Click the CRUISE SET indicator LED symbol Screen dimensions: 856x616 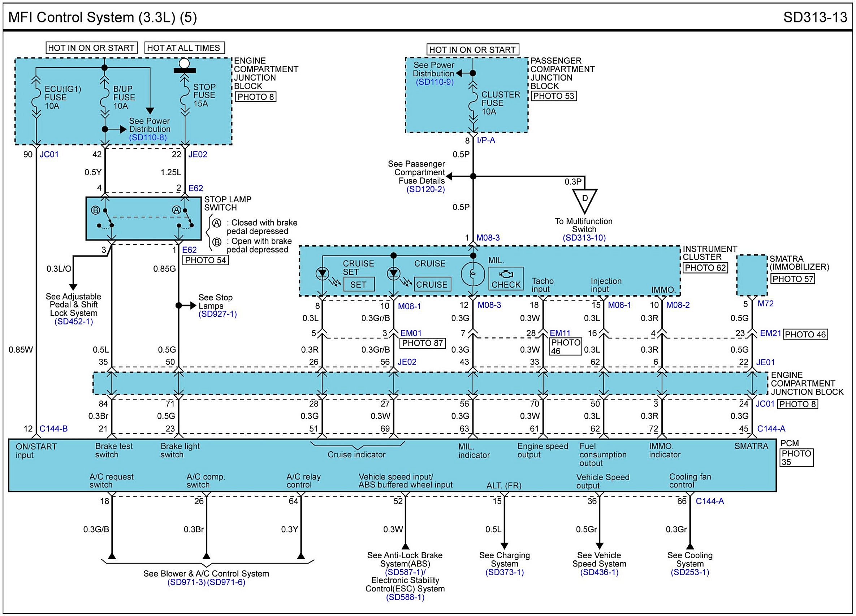322,273
